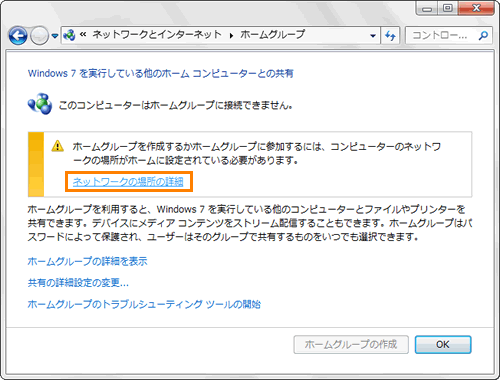The image size is (500, 380).
Task: Open 共有の詳細設定の変更... link
Action: coord(78,283)
